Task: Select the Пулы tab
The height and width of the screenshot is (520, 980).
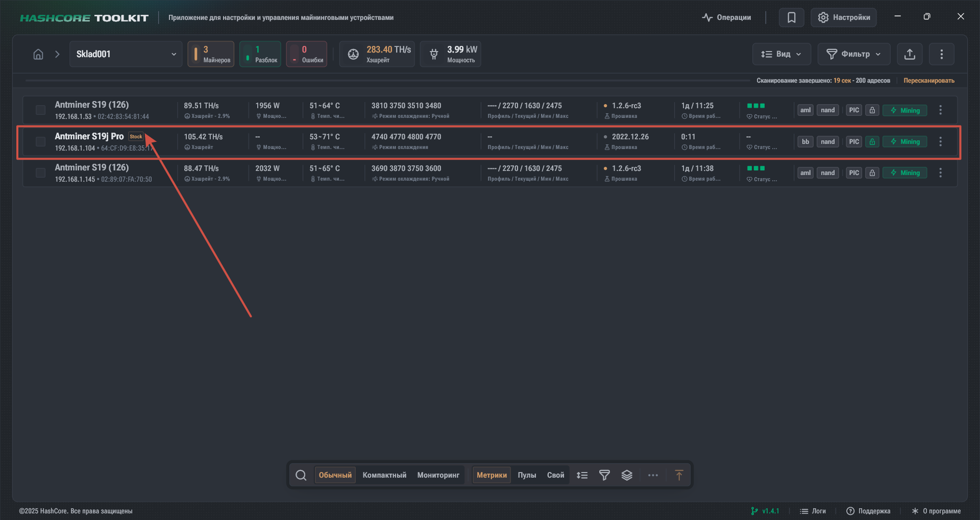Action: [527, 475]
